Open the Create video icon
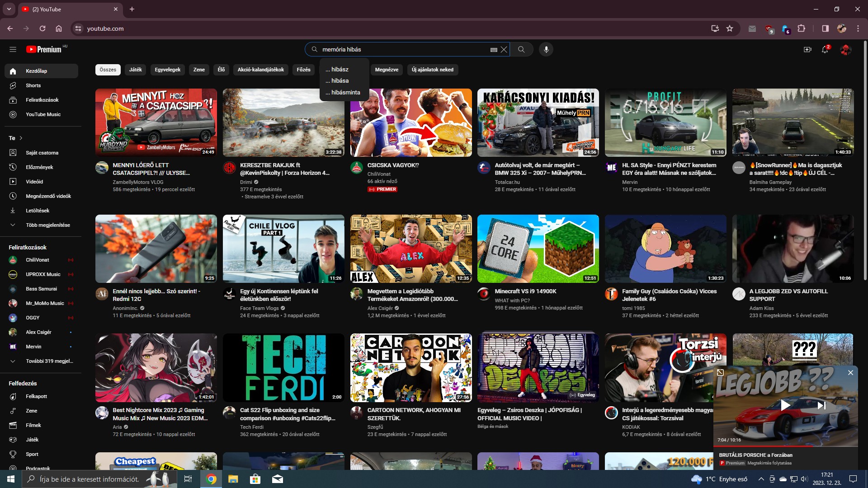This screenshot has height=488, width=868. click(807, 49)
